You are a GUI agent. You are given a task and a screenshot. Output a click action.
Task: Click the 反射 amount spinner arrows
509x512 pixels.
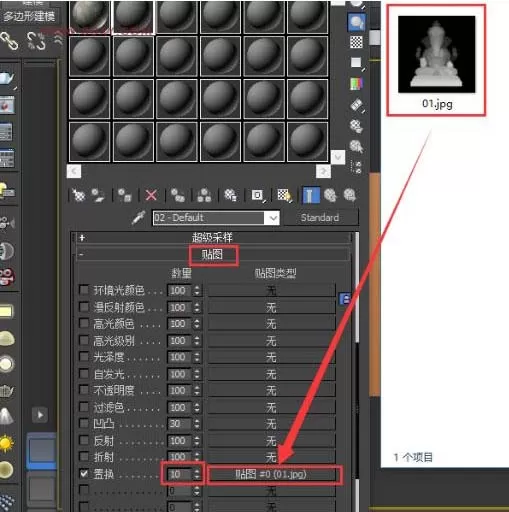(197, 441)
